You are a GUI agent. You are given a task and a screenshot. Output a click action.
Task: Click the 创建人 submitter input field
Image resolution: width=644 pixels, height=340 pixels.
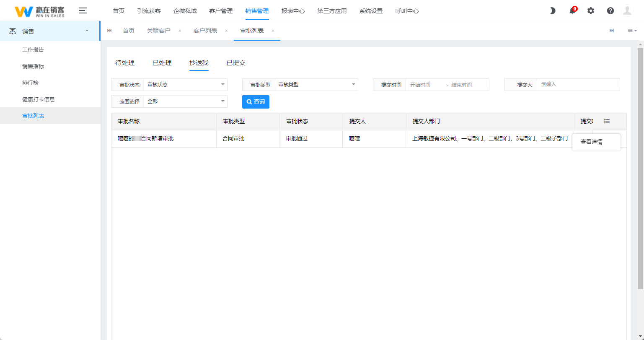coord(578,85)
